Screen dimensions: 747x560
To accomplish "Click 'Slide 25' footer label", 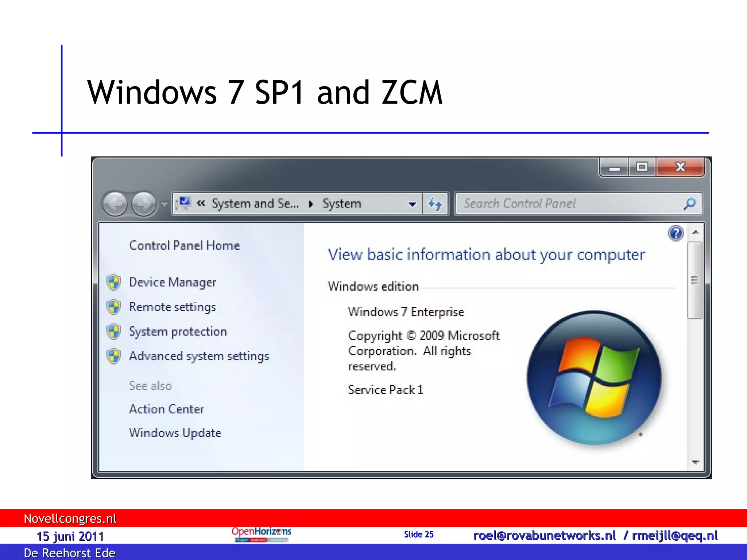I will pyautogui.click(x=419, y=534).
